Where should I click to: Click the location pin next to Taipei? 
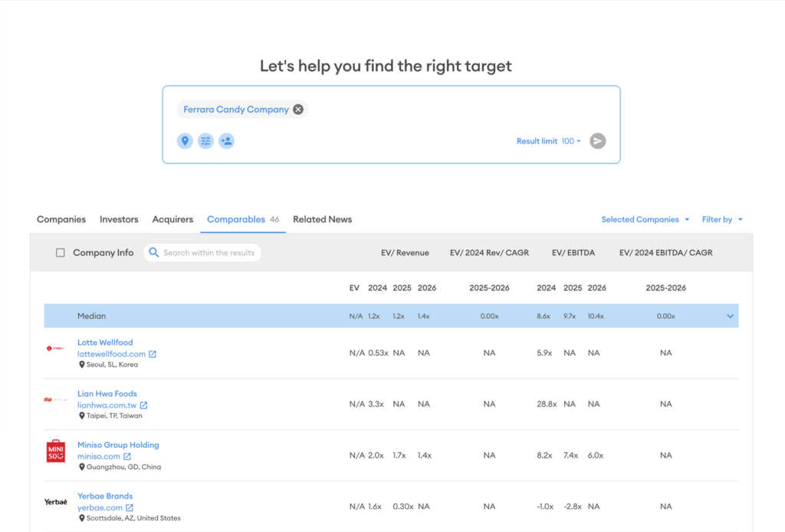click(81, 416)
